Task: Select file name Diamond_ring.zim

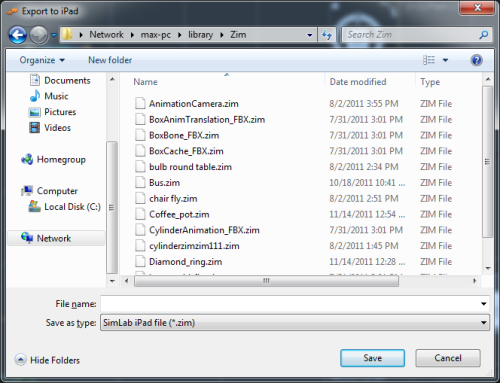Action: point(186,262)
